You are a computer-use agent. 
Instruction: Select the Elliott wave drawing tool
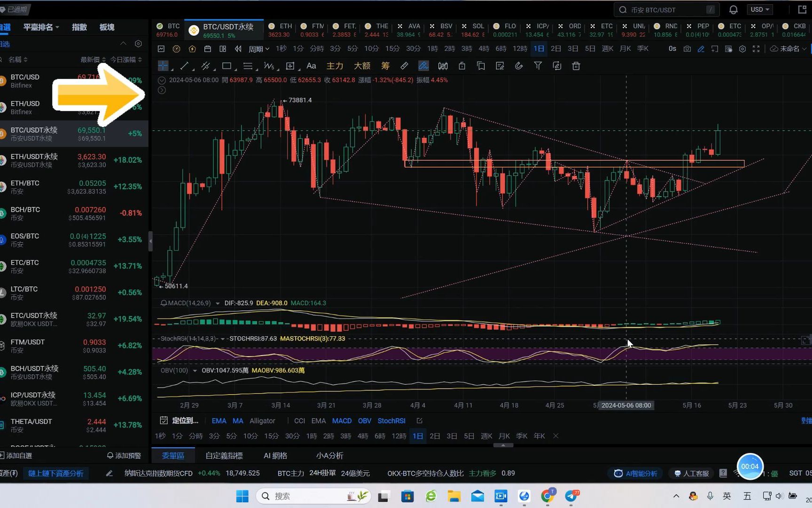click(x=269, y=66)
